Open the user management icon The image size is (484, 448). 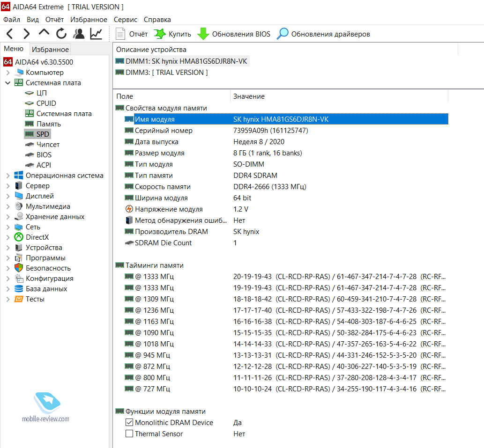[79, 34]
